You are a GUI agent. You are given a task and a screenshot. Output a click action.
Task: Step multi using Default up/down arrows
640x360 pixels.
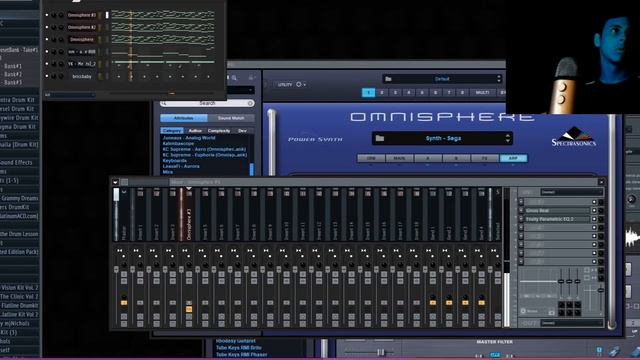498,79
